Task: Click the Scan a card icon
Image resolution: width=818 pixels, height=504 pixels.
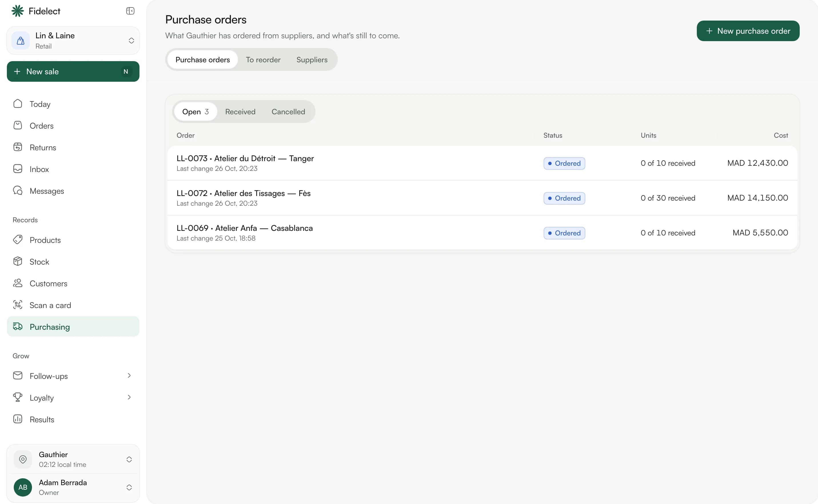Action: point(18,305)
